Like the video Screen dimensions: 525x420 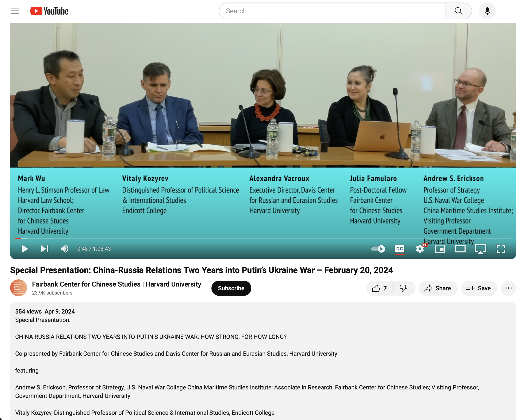tap(379, 288)
